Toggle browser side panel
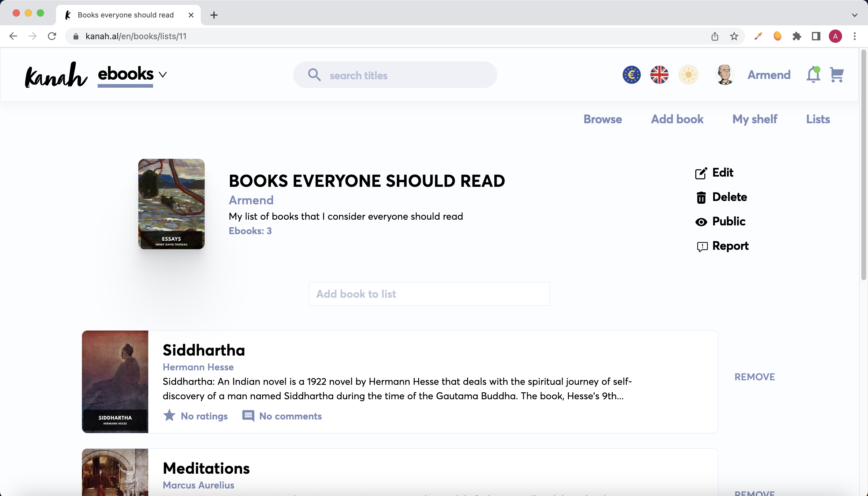Image resolution: width=868 pixels, height=496 pixels. point(816,36)
